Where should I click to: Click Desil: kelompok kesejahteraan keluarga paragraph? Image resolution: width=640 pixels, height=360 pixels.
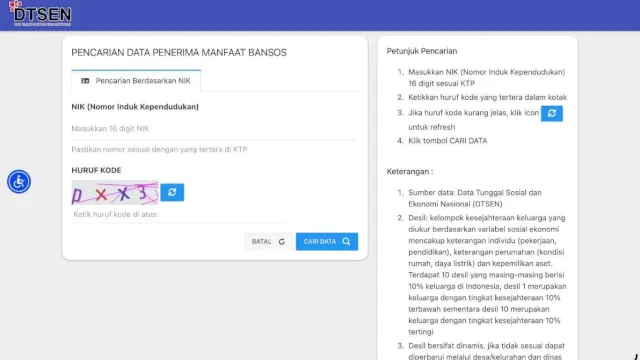click(487, 275)
